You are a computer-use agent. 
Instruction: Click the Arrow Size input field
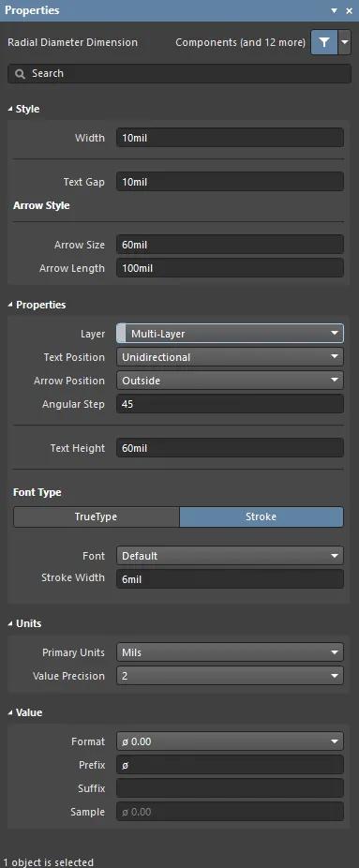[230, 245]
